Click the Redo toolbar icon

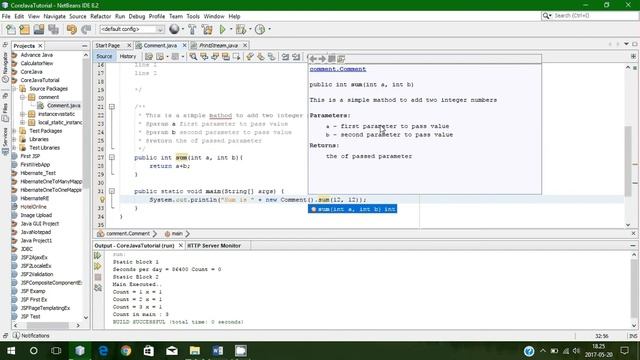point(86,29)
